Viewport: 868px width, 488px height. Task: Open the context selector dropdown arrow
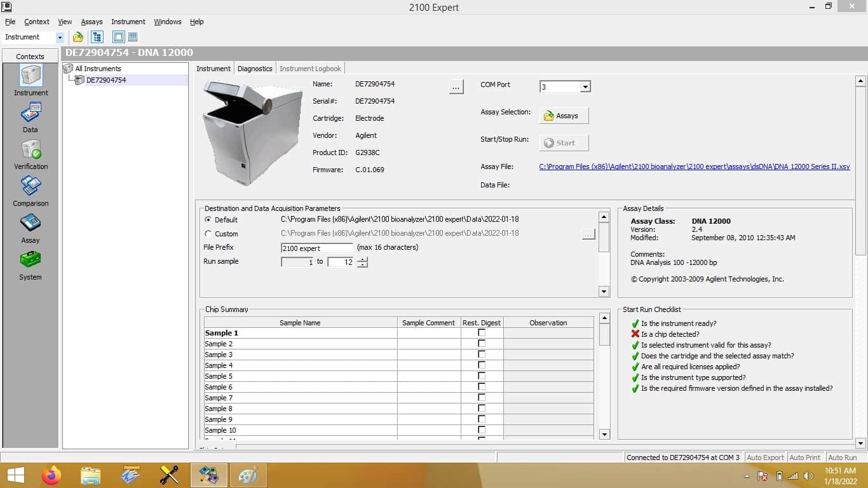60,37
